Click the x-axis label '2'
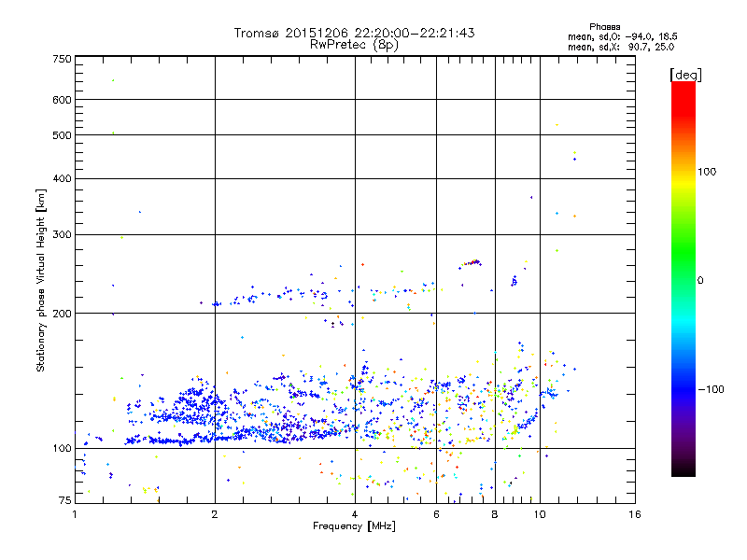747x560 pixels. pyautogui.click(x=215, y=514)
